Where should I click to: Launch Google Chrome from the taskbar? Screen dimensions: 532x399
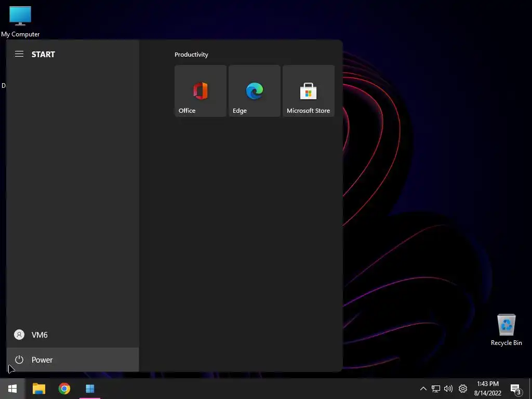(x=64, y=389)
